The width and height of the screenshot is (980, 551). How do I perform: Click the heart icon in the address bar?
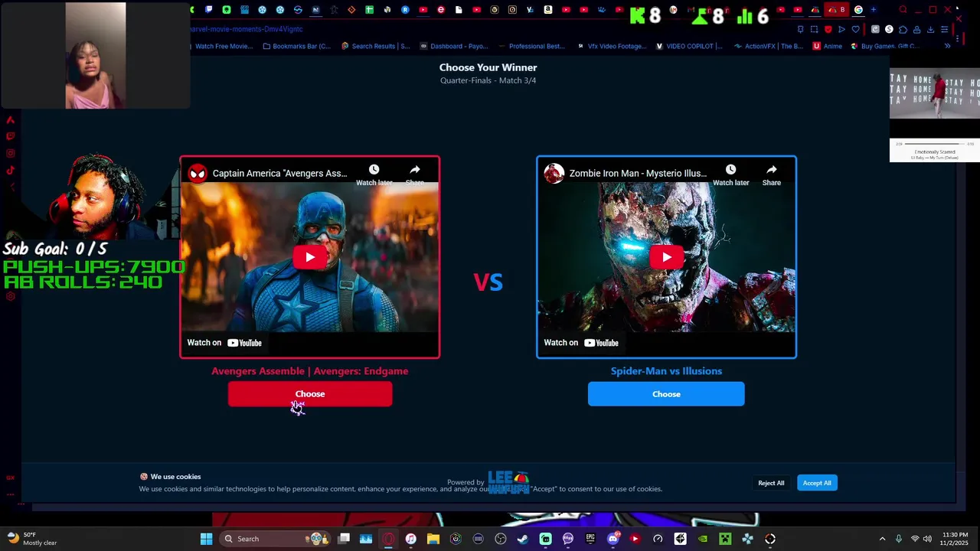[855, 29]
